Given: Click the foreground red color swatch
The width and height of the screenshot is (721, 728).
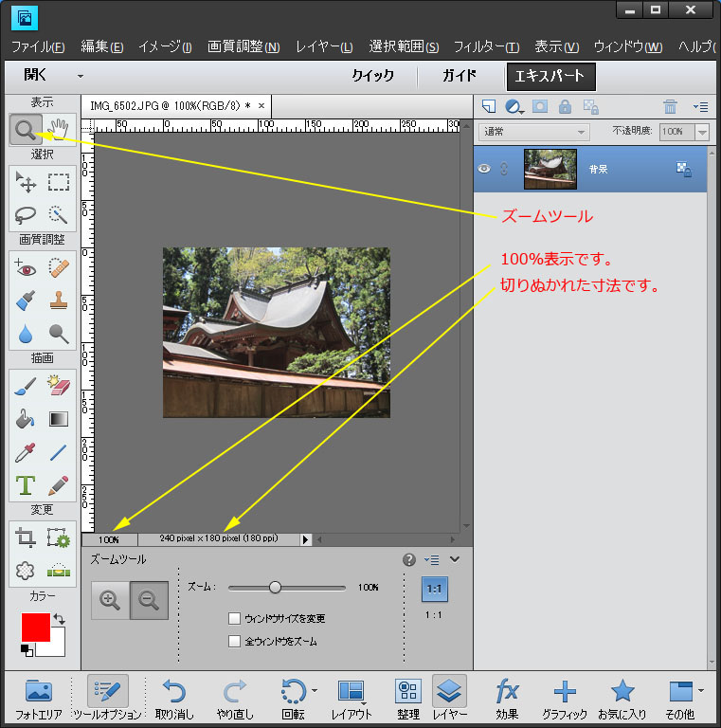Looking at the screenshot, I should tap(36, 628).
